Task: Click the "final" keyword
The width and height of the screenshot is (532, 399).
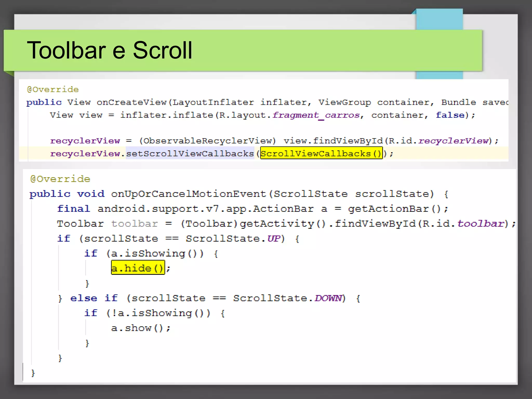Action: click(74, 209)
